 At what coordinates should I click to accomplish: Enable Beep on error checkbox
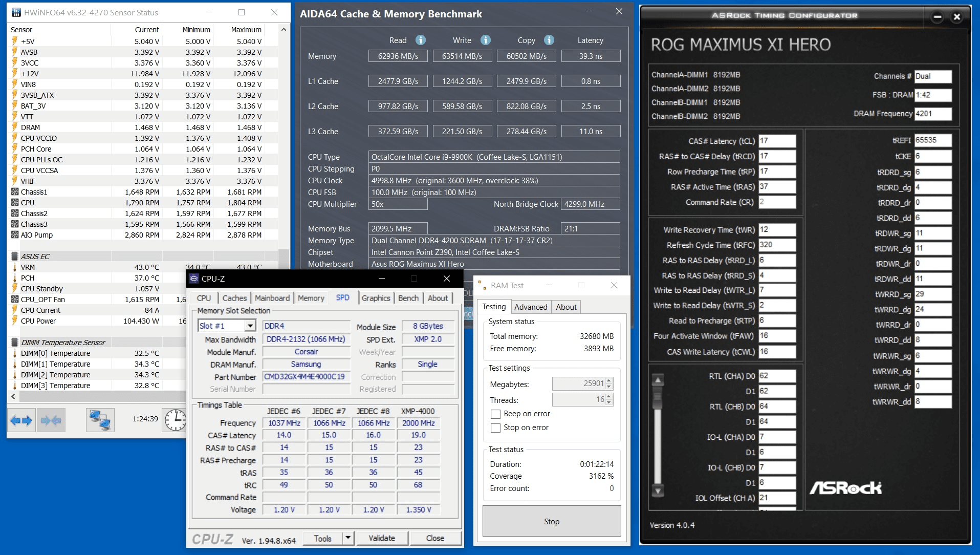[495, 414]
